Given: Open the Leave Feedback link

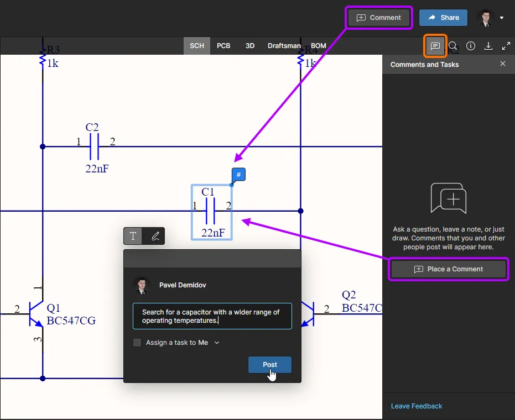Looking at the screenshot, I should tap(417, 406).
